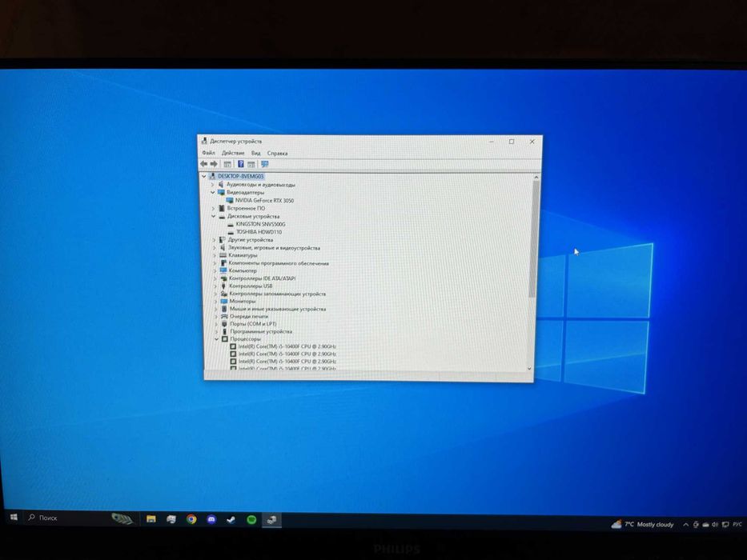Screen dimensions: 747x560
Task: Expand Звуковые, игровые и видеоустройства category
Action: click(x=215, y=248)
